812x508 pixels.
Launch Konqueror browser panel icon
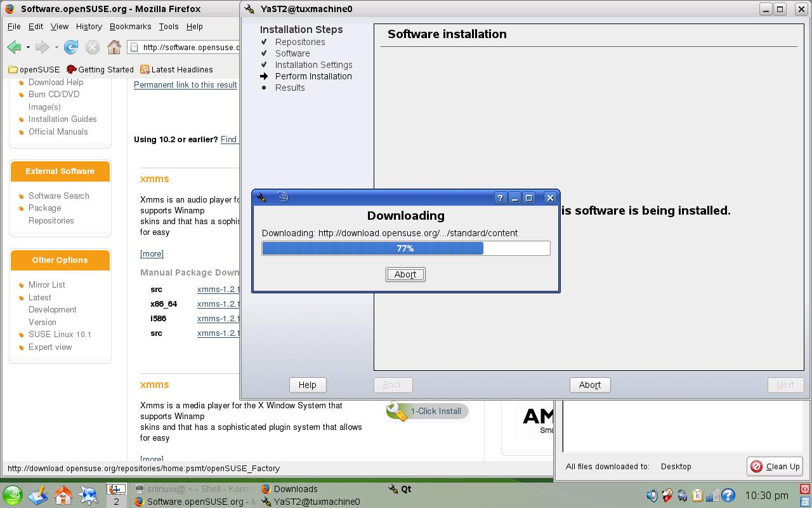click(x=89, y=495)
